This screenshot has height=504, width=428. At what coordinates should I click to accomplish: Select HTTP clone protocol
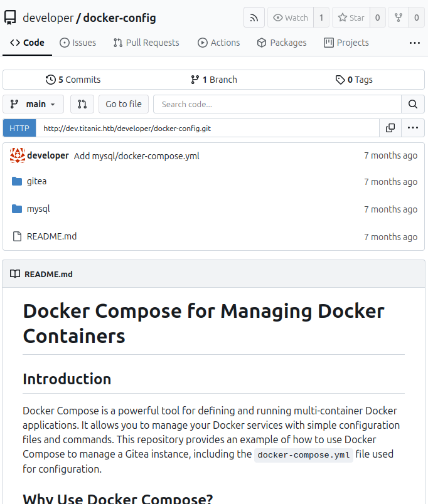tap(19, 128)
